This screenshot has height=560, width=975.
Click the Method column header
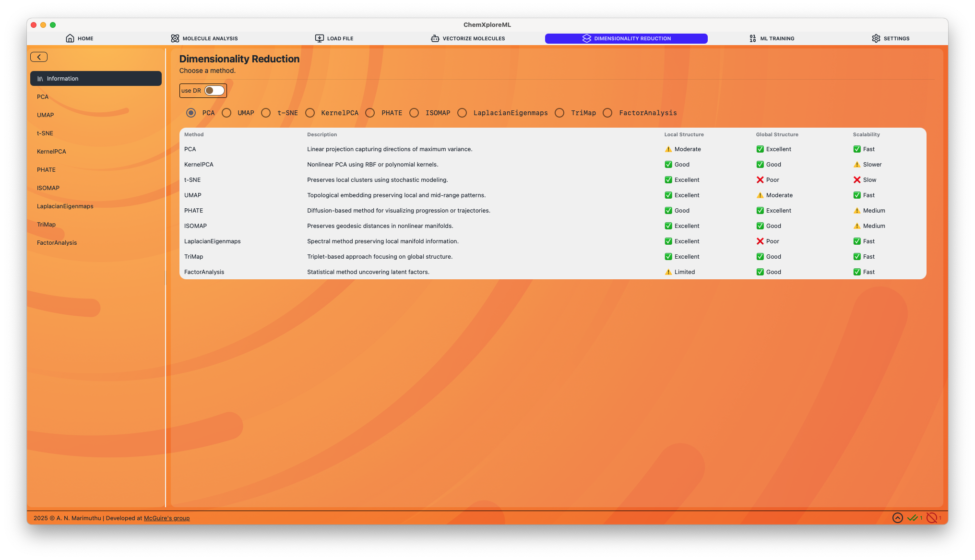click(x=194, y=135)
